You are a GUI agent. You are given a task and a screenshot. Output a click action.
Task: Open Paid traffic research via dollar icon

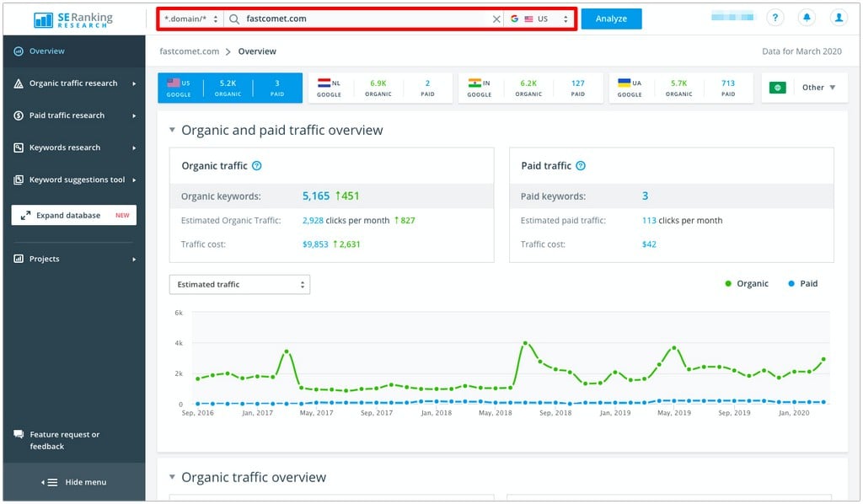click(18, 115)
